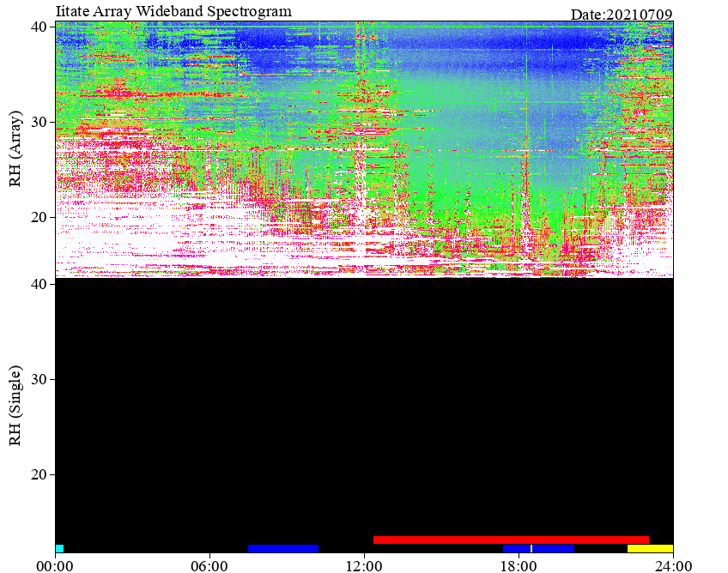Viewport: 728px width, 573px height.
Task: Click the 30 tick of the RH (Array) axis
Action: [x=39, y=122]
